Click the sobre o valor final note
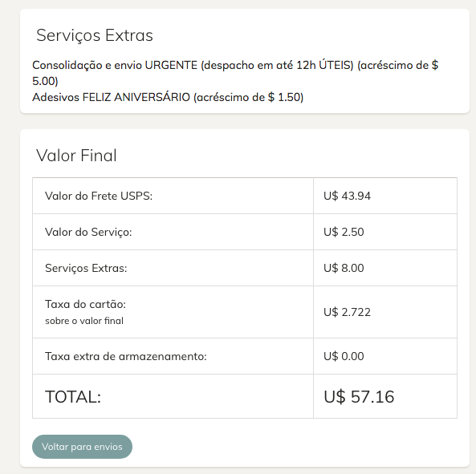The width and height of the screenshot is (476, 474). click(x=84, y=321)
